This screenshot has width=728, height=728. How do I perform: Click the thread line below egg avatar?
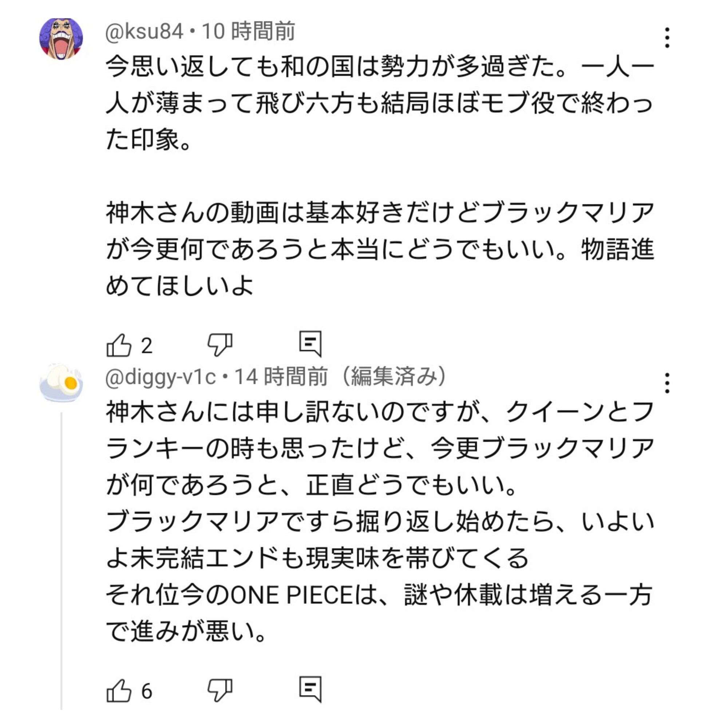click(x=62, y=558)
